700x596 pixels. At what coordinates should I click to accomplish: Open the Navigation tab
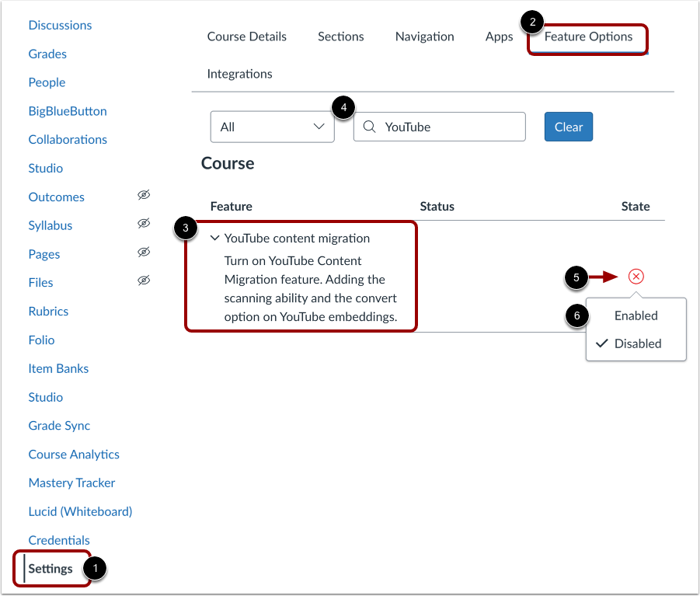pos(424,36)
